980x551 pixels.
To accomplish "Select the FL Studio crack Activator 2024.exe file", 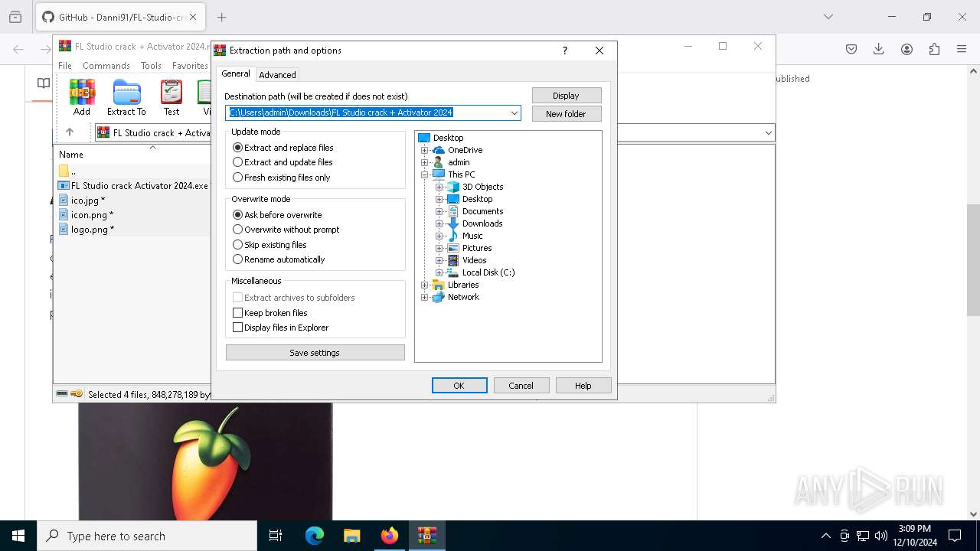I will (134, 185).
